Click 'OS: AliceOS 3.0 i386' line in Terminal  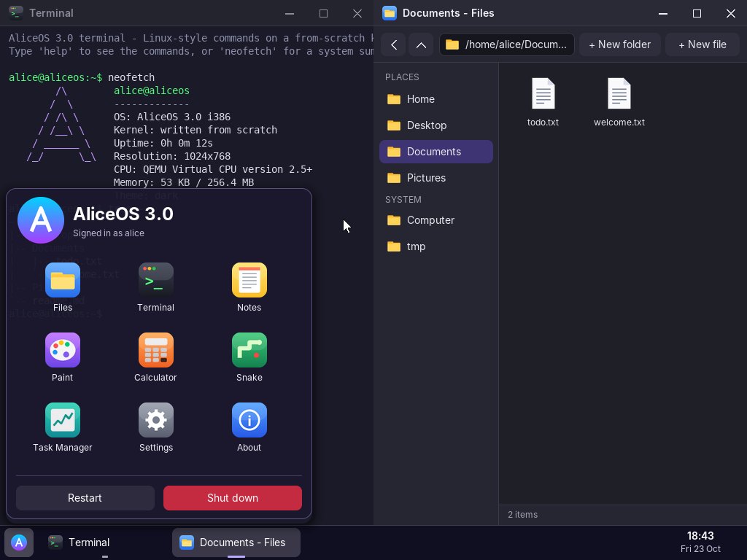[x=172, y=117]
